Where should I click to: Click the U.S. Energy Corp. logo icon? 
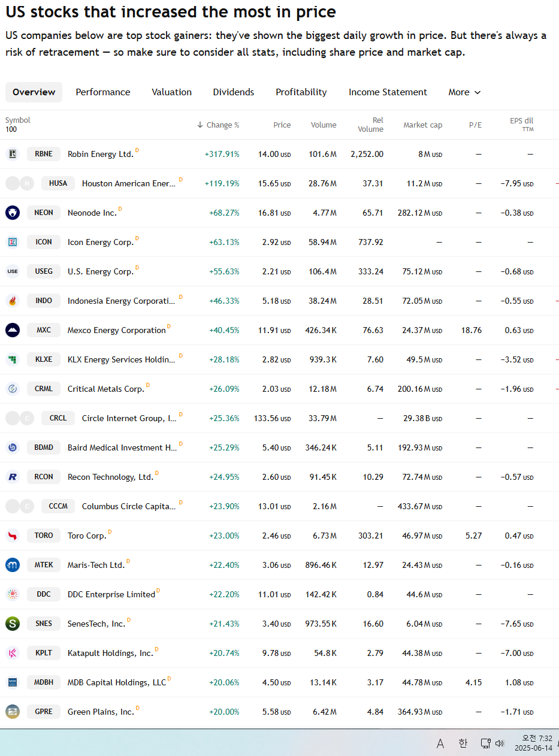13,271
